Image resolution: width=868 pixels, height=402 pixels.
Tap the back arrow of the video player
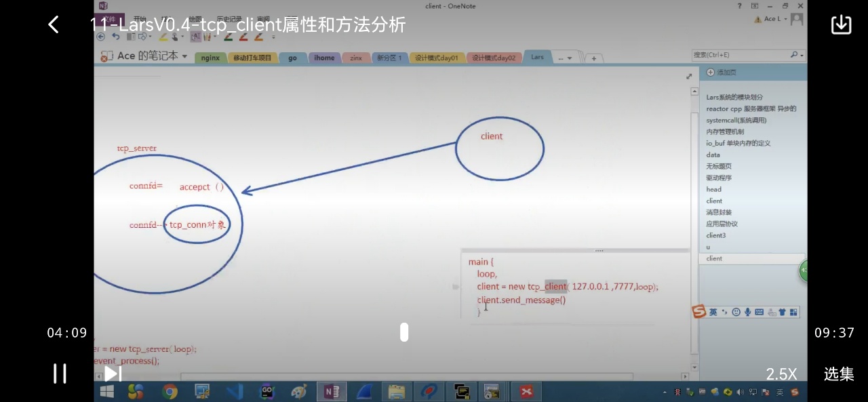(x=54, y=25)
